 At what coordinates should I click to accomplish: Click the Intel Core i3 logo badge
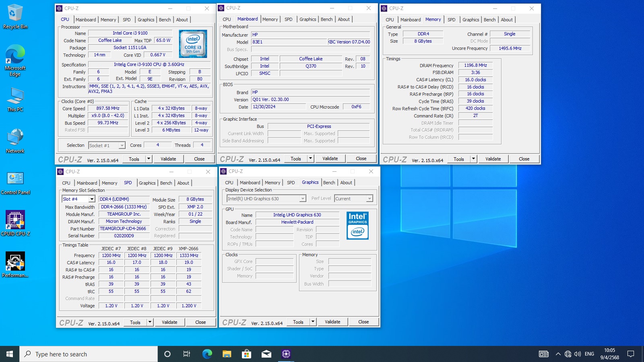coord(193,44)
